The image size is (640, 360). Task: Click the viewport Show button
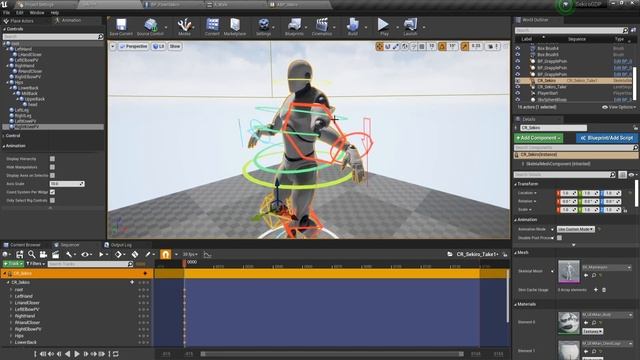coord(175,47)
